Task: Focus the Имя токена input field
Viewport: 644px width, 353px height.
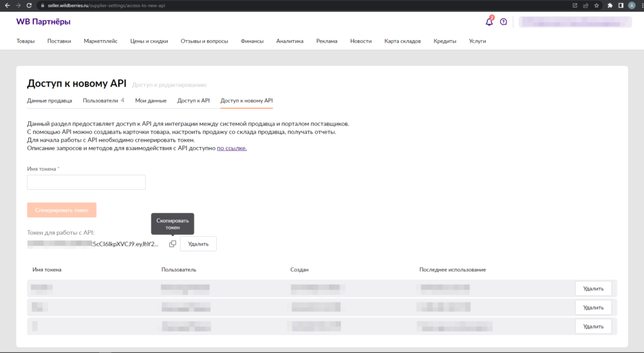Action: [86, 182]
